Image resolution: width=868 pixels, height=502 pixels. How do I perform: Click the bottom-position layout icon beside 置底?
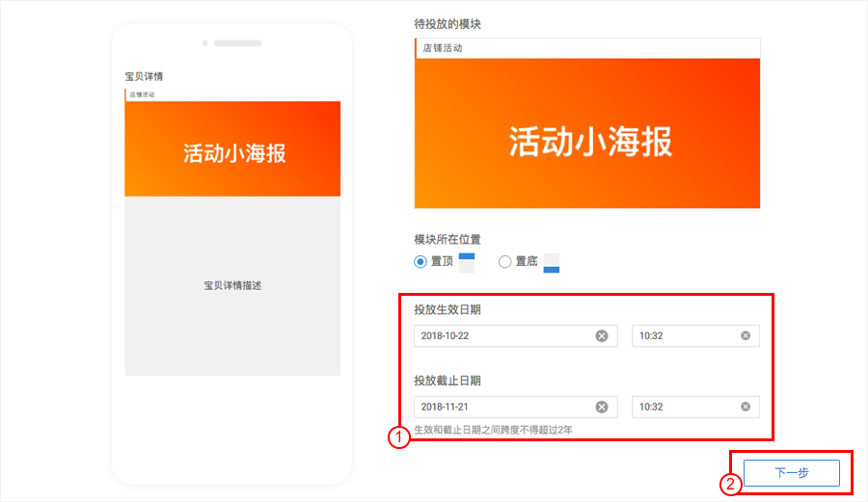(552, 263)
